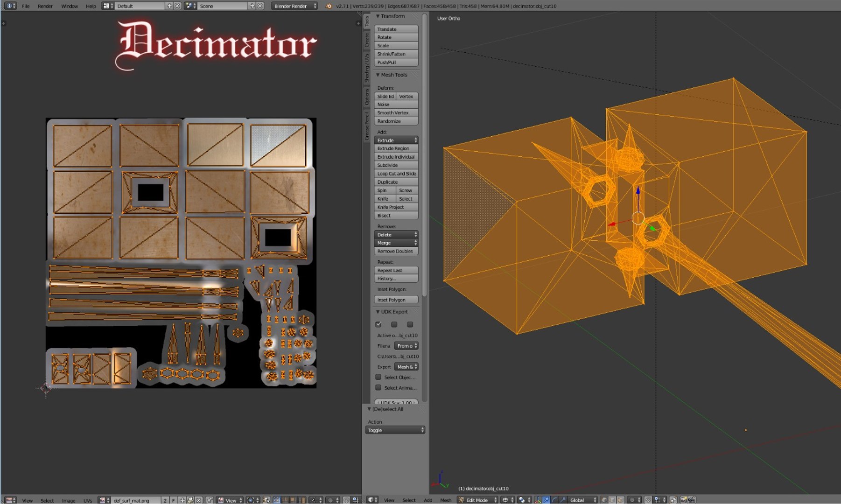Viewport: 841px width, 504px height.
Task: Open the Delete dropdown under Remove
Action: coord(396,234)
